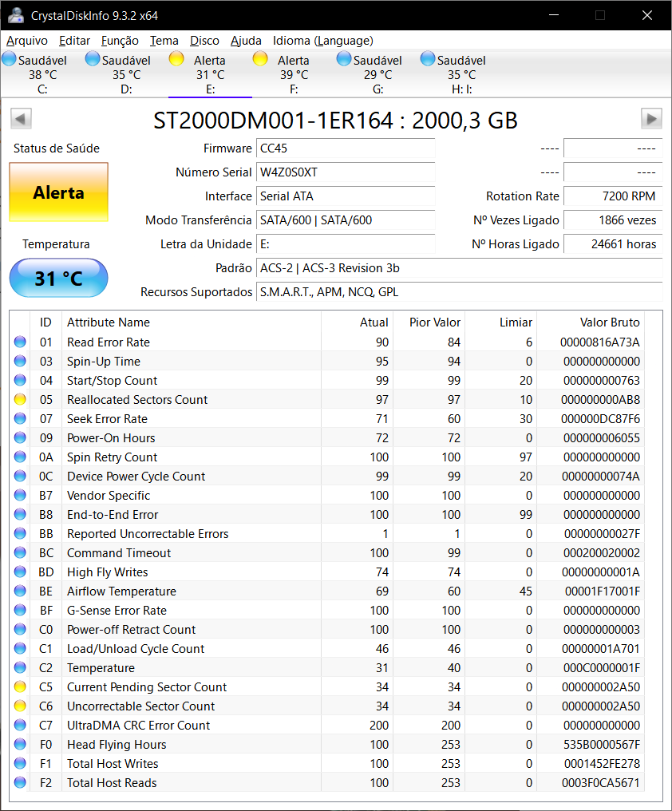Screen dimensions: 672x811
Task: Click blue status orb for Start/Stop Count
Action: coord(20,380)
